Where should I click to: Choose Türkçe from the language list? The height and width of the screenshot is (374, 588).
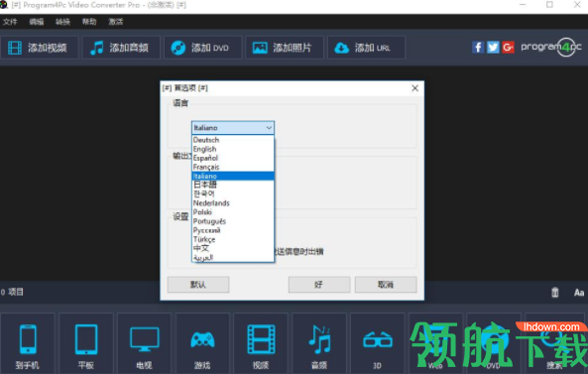pos(233,239)
